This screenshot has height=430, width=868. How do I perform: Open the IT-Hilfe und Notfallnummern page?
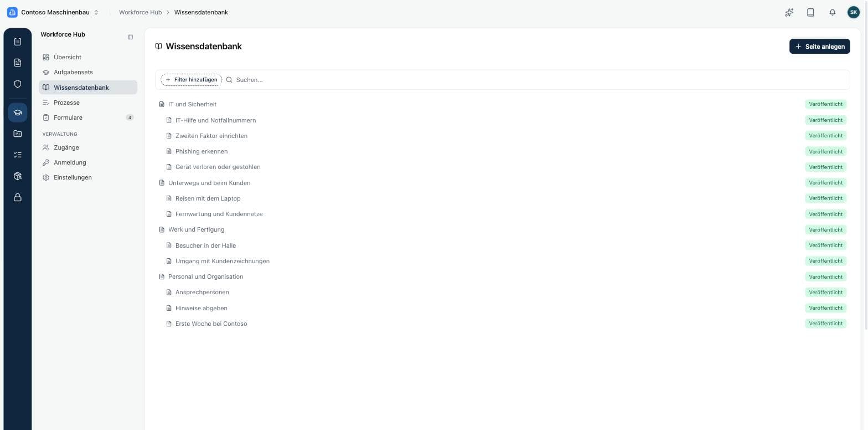coord(215,120)
